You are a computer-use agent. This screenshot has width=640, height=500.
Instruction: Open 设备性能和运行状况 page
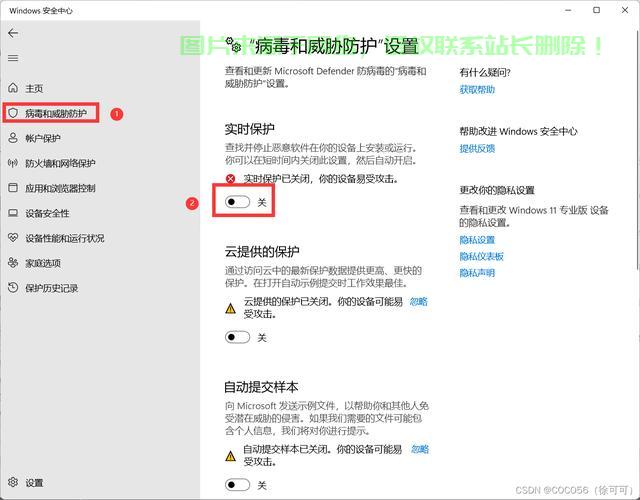65,238
